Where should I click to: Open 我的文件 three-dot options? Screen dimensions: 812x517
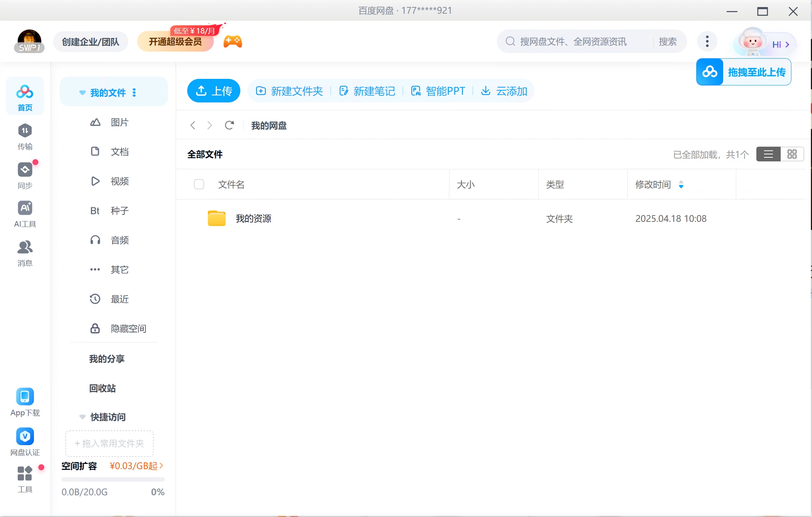pyautogui.click(x=134, y=92)
